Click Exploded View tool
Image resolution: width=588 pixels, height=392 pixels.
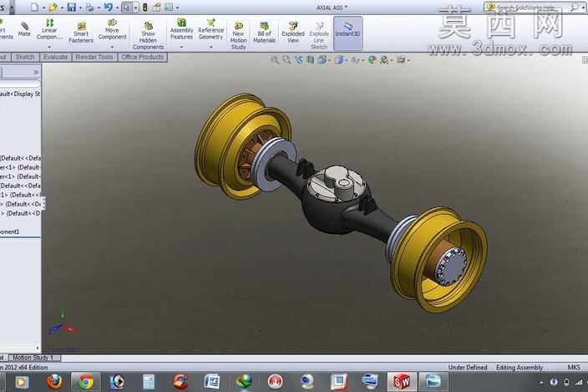click(x=293, y=33)
